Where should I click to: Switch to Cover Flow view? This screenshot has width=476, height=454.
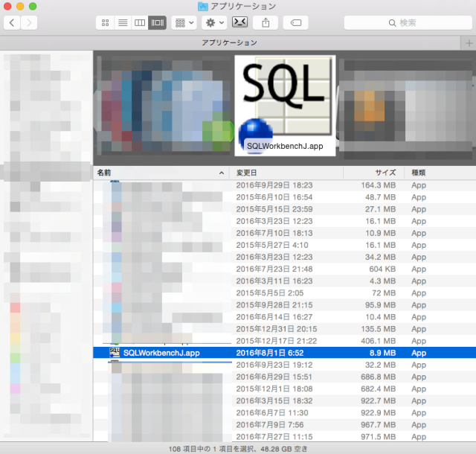click(x=157, y=23)
